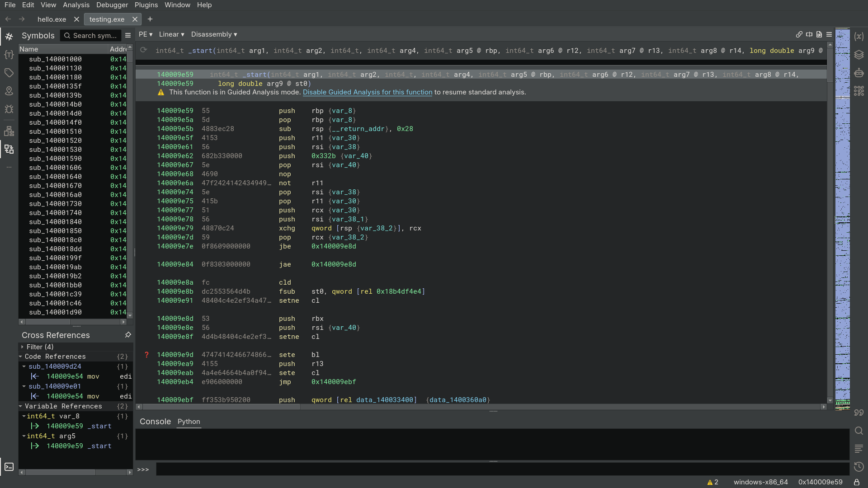Toggle the sync link icon in view header
868x488 pixels.
(799, 34)
